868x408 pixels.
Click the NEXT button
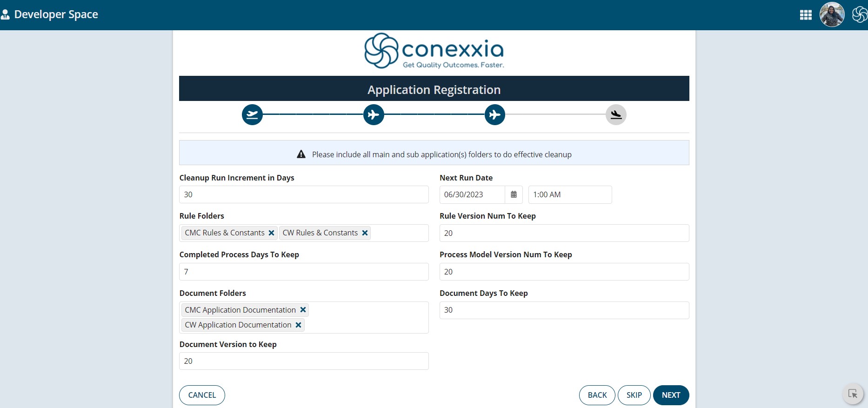coord(671,395)
